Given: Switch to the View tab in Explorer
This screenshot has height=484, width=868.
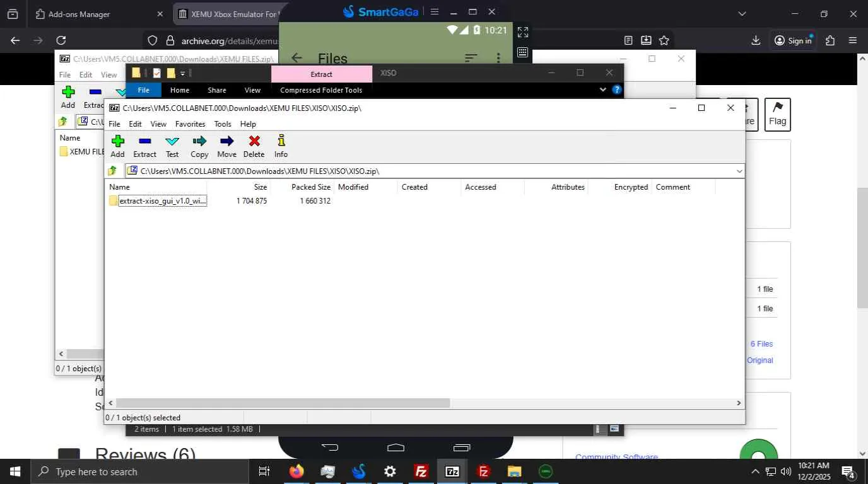Looking at the screenshot, I should click(252, 90).
